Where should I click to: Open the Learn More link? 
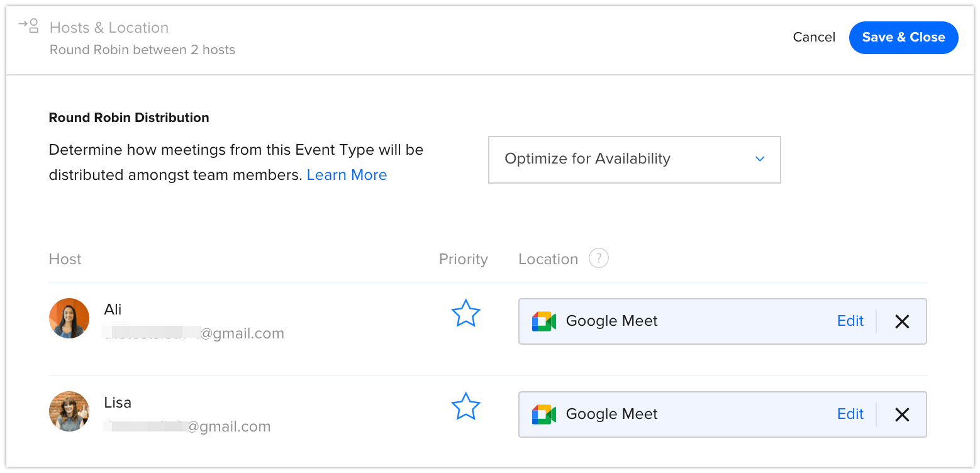(x=347, y=175)
